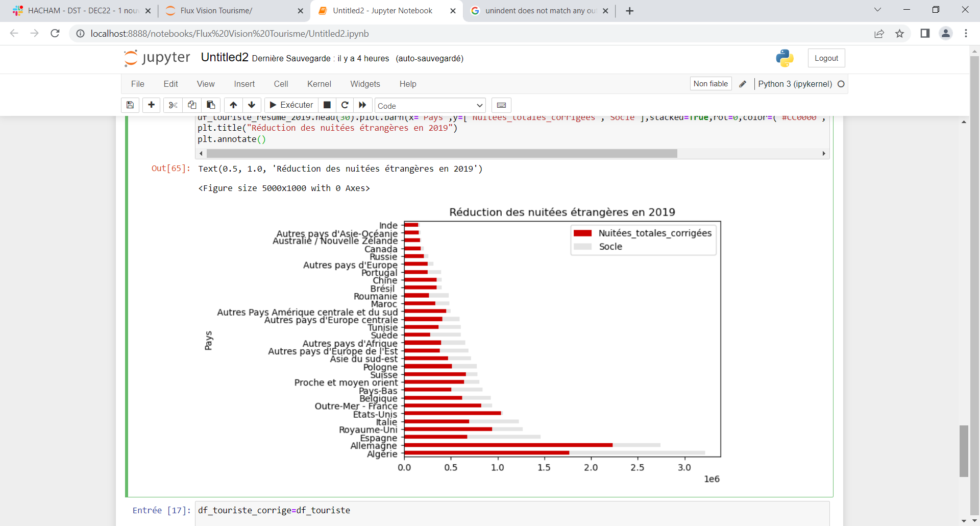Click the grey Socle legend swatch
The height and width of the screenshot is (526, 980).
582,247
